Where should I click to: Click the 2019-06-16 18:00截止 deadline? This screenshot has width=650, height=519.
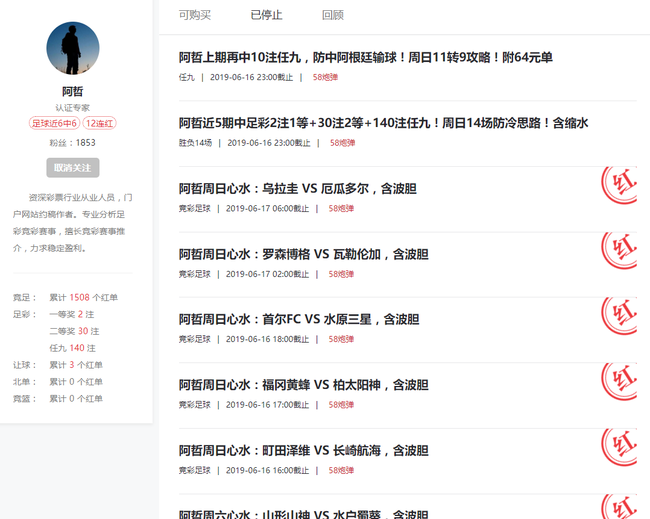coord(267,339)
